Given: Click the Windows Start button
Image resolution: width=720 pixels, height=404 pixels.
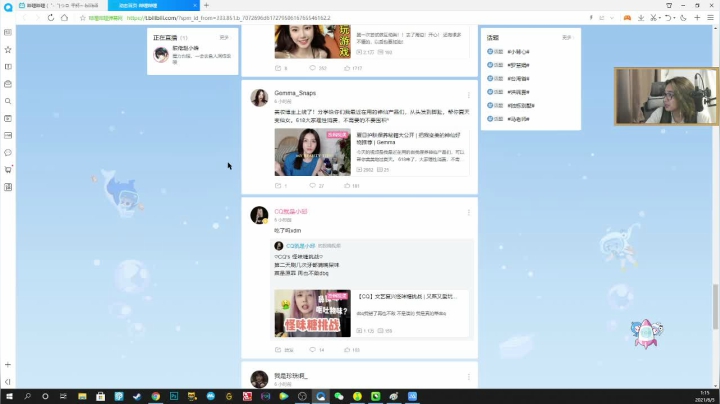Looking at the screenshot, I should (x=9, y=396).
